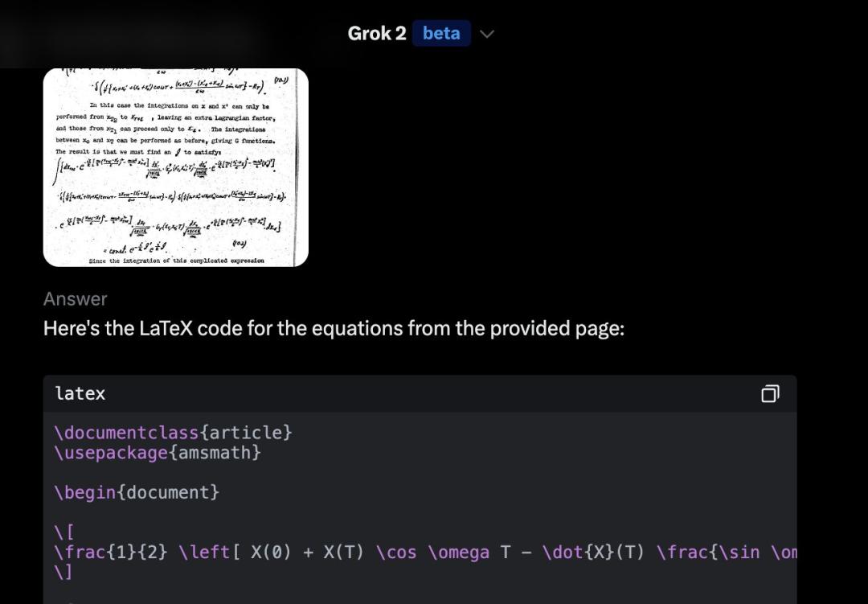The width and height of the screenshot is (868, 604).
Task: Click the closing \] math delimiter
Action: pyautogui.click(x=64, y=572)
